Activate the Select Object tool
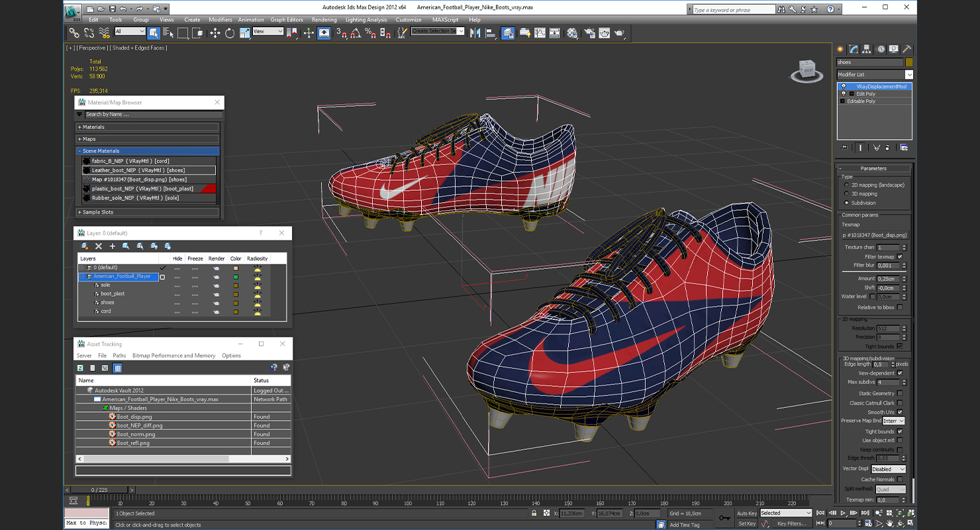Image resolution: width=980 pixels, height=530 pixels. pyautogui.click(x=154, y=32)
